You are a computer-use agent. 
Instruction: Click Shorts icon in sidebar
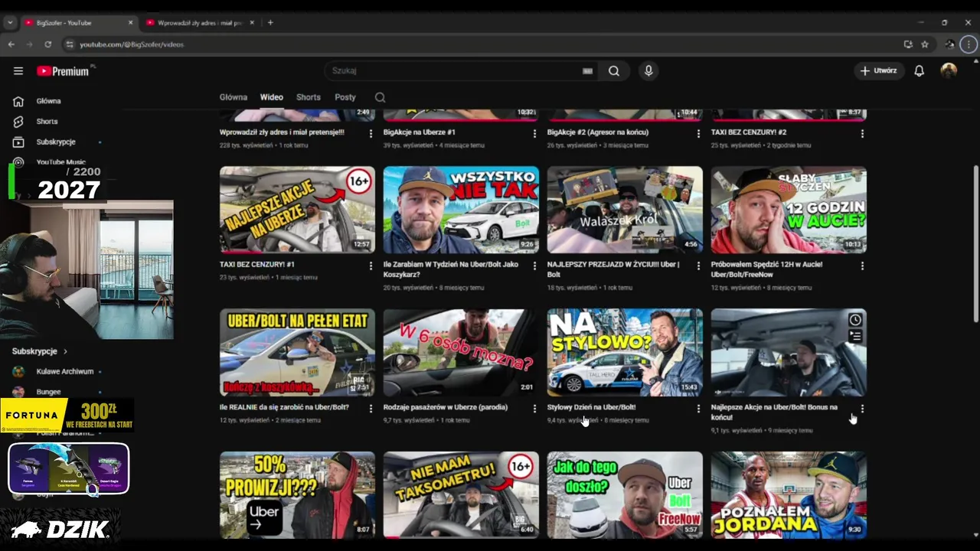[x=18, y=122]
